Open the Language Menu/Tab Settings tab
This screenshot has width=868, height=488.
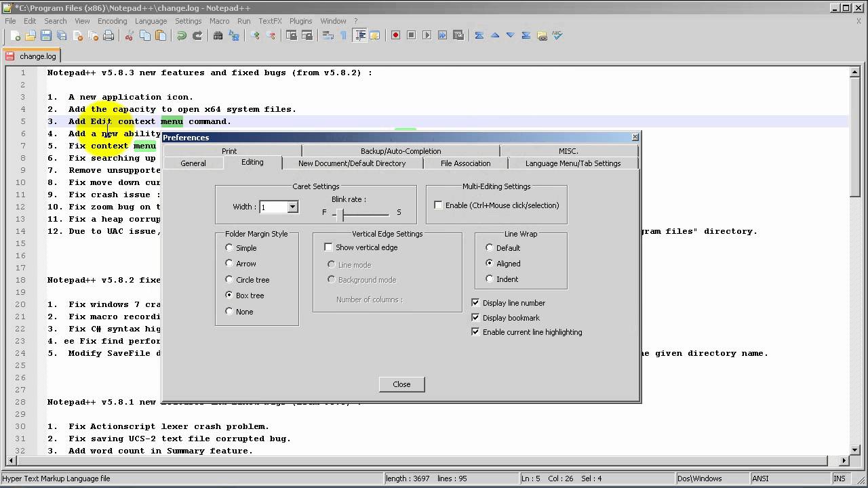click(x=573, y=163)
